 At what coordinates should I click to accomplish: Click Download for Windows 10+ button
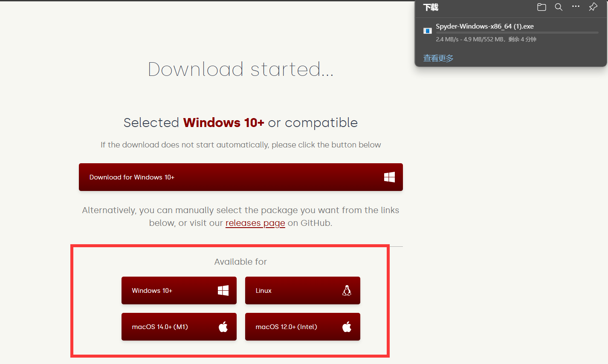(241, 177)
